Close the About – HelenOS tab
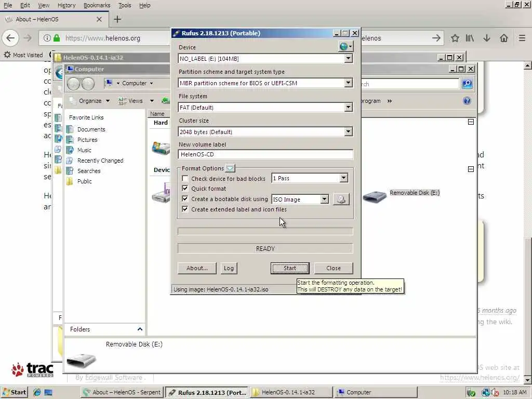Screen dimensions: 532x399 pyautogui.click(x=99, y=19)
